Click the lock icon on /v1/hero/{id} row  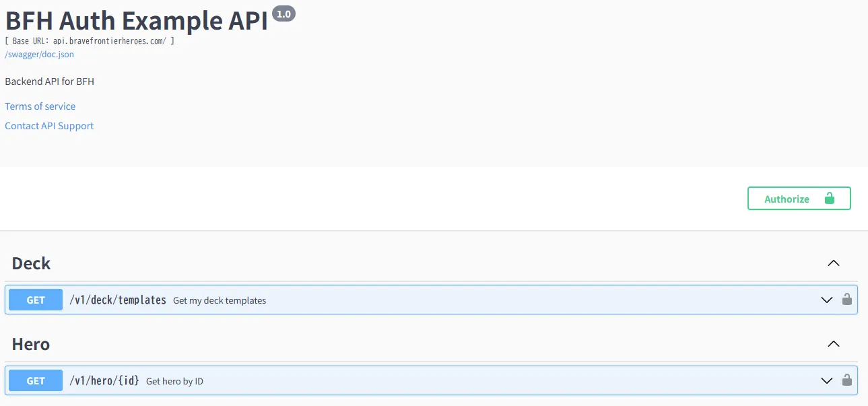[847, 380]
